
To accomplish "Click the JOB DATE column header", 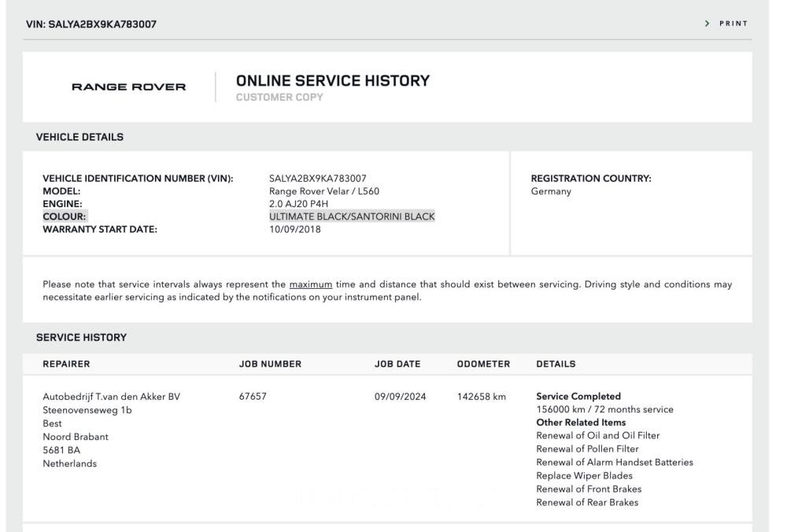I will [x=397, y=364].
